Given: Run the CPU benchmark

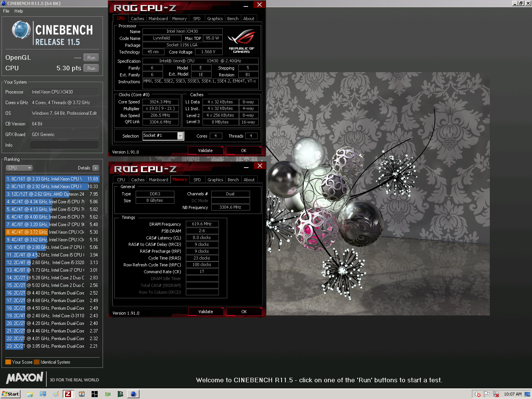Looking at the screenshot, I should click(91, 68).
